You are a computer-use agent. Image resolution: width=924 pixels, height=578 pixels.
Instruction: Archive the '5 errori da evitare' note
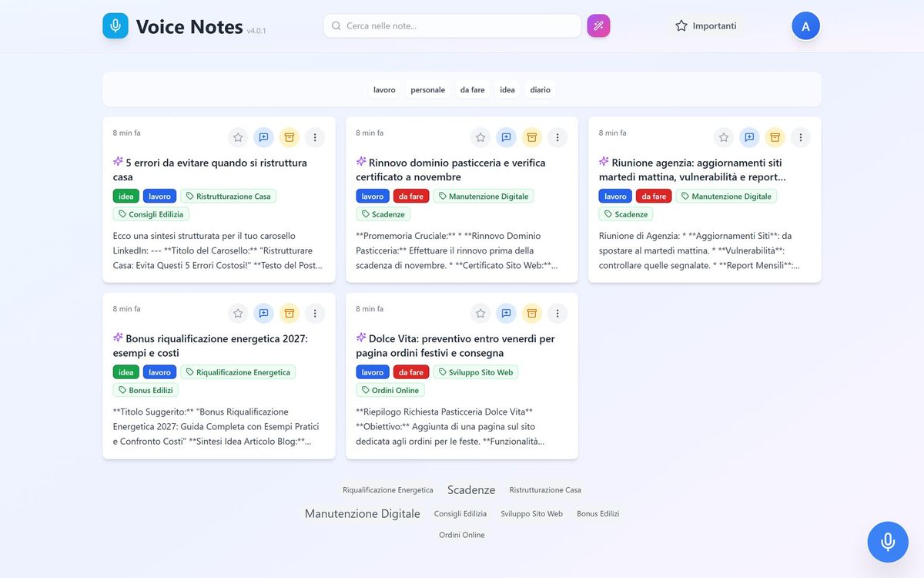coord(289,138)
